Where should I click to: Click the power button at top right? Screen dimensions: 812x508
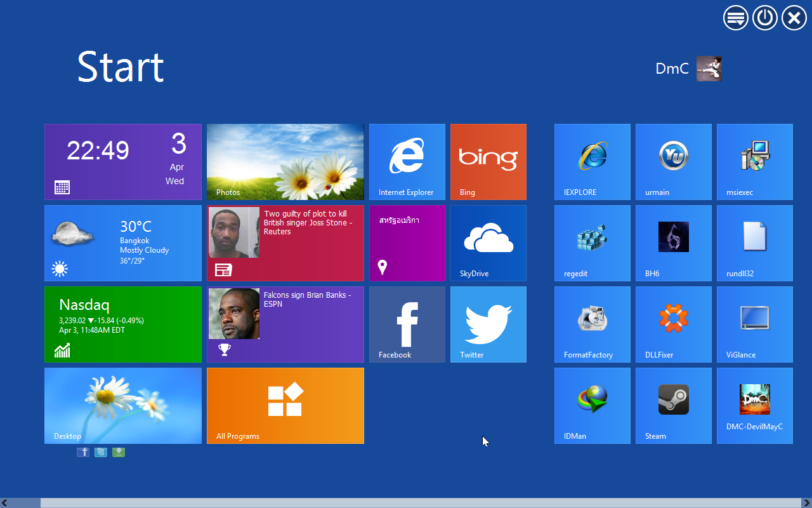pyautogui.click(x=765, y=18)
